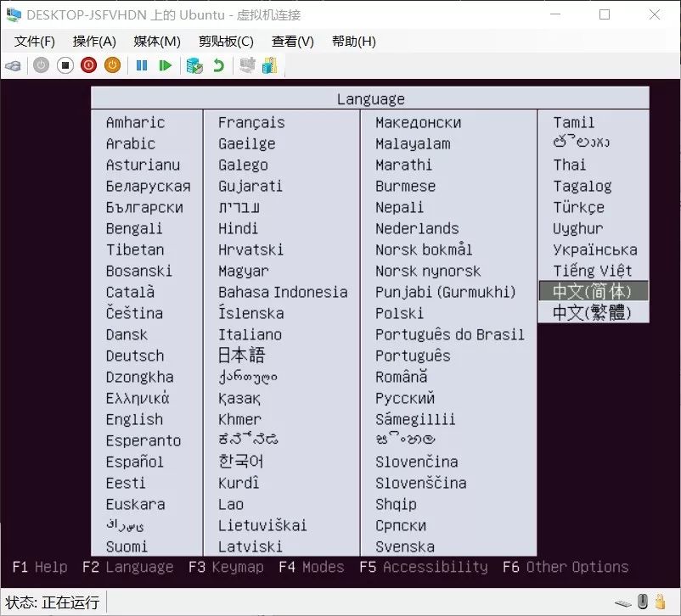
Task: Click the green Start/Resume play icon
Action: click(165, 65)
